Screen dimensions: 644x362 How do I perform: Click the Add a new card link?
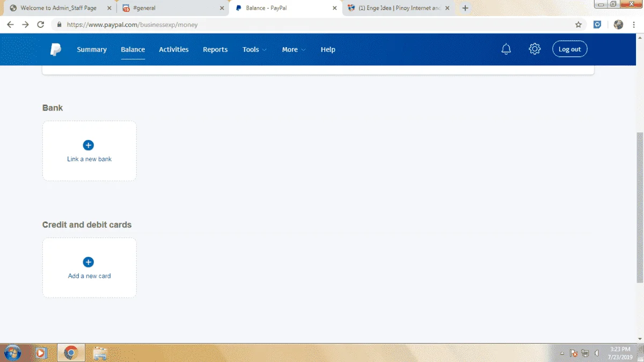tap(89, 276)
